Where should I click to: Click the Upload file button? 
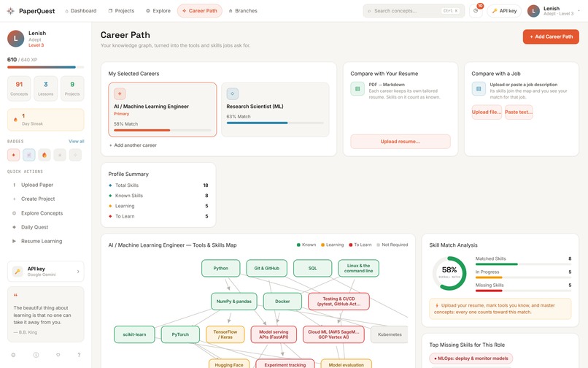coord(487,112)
